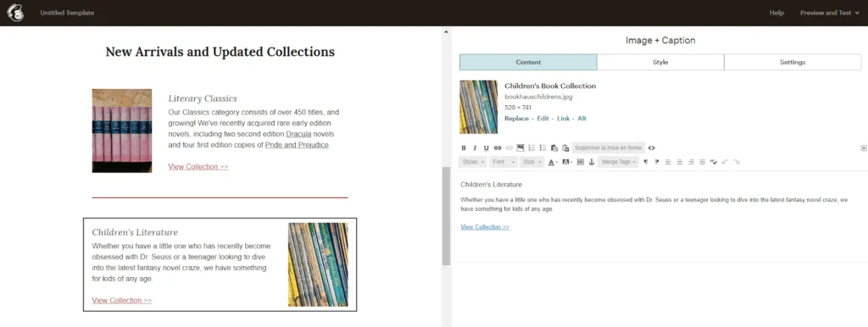The image size is (868, 327).
Task: Align text right
Action: point(691,162)
